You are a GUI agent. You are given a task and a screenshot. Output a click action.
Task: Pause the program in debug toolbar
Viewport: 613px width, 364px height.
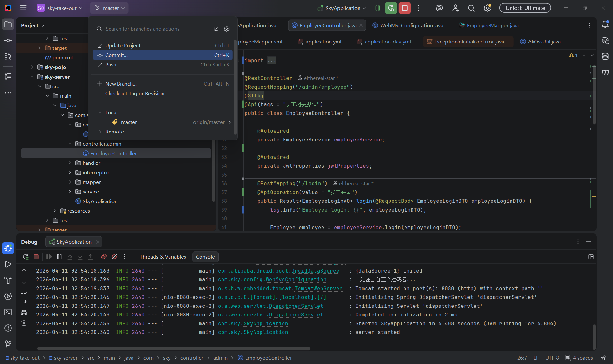click(59, 257)
